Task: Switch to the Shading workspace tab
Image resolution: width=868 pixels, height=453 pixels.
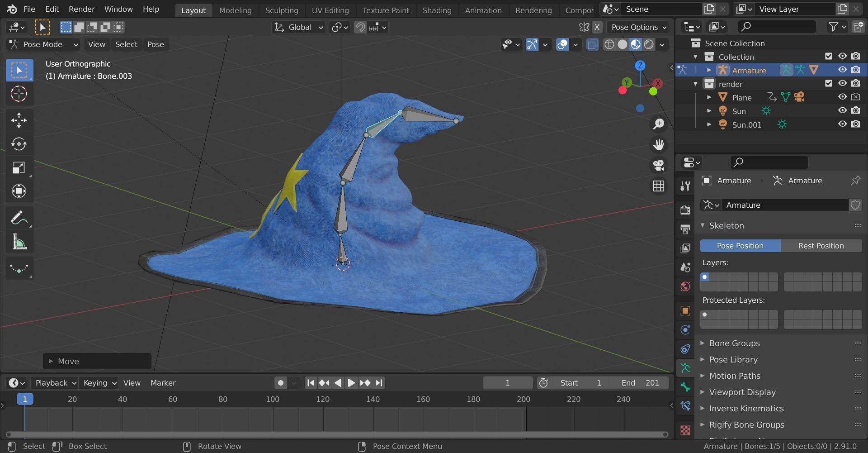Action: [x=437, y=10]
